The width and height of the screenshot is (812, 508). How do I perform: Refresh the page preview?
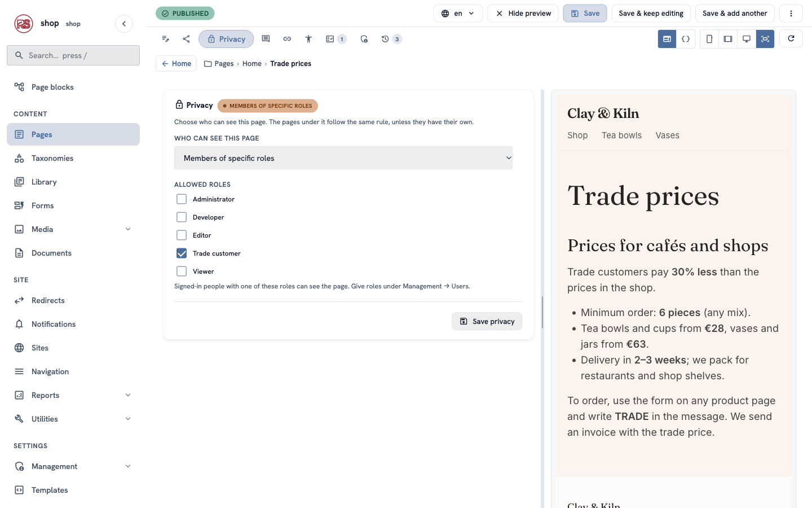[791, 38]
